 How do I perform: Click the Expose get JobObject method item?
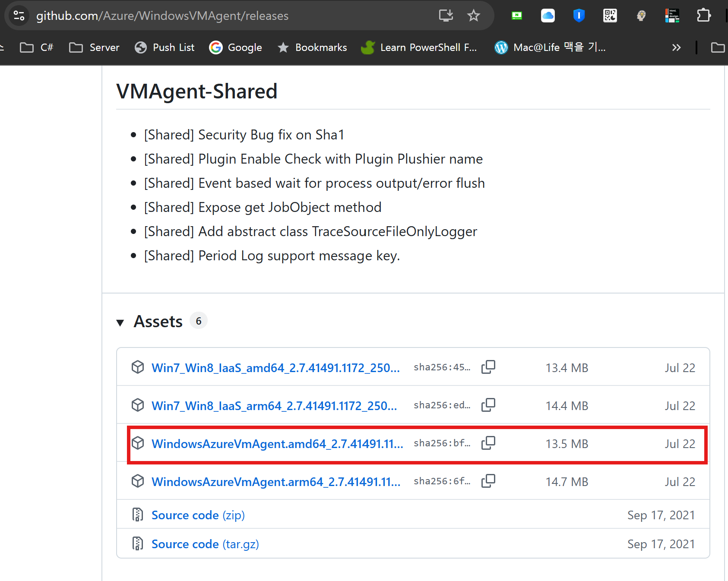[263, 208]
